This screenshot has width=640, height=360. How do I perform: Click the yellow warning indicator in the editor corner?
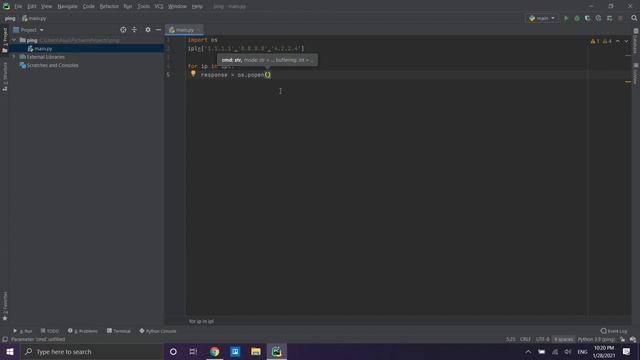pyautogui.click(x=595, y=41)
